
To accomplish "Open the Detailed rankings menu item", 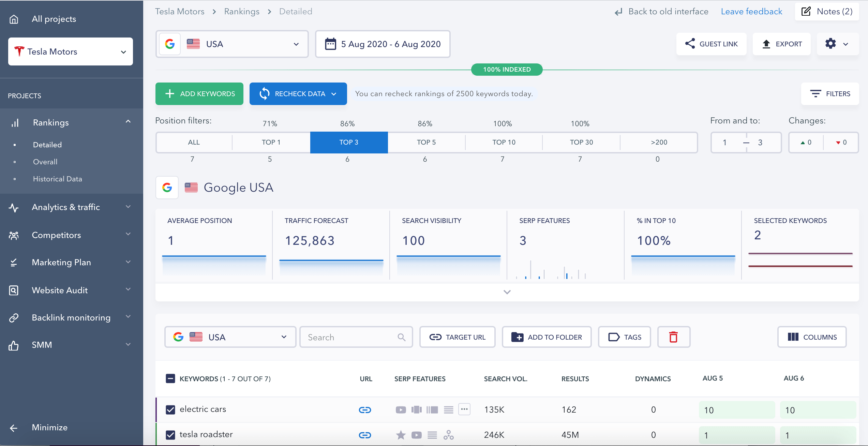I will pos(47,145).
